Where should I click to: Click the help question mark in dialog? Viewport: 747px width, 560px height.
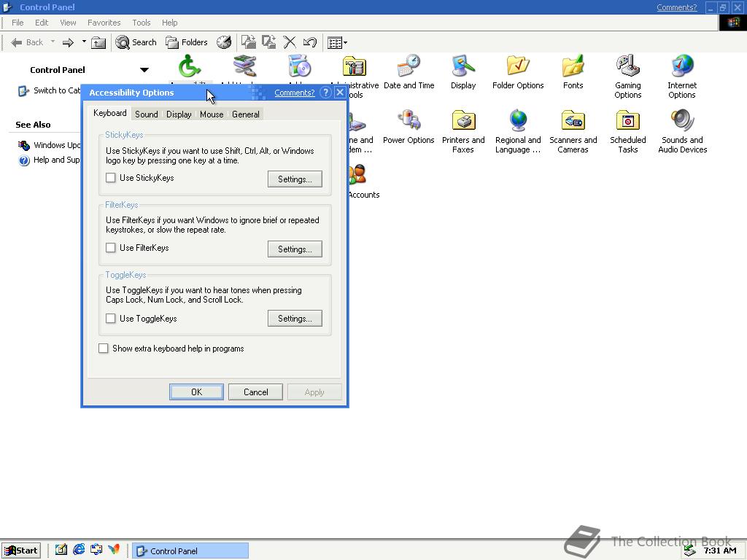(x=325, y=93)
